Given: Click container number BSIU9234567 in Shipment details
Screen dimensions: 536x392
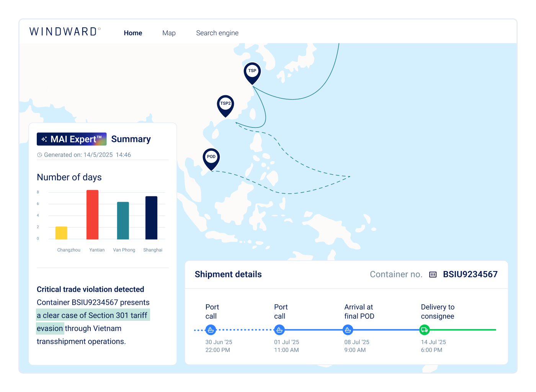Looking at the screenshot, I should [470, 274].
